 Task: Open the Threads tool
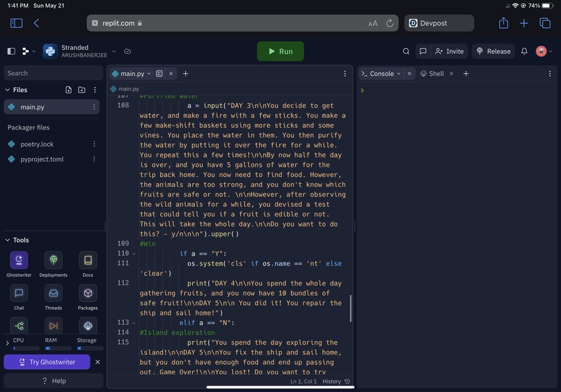[54, 297]
